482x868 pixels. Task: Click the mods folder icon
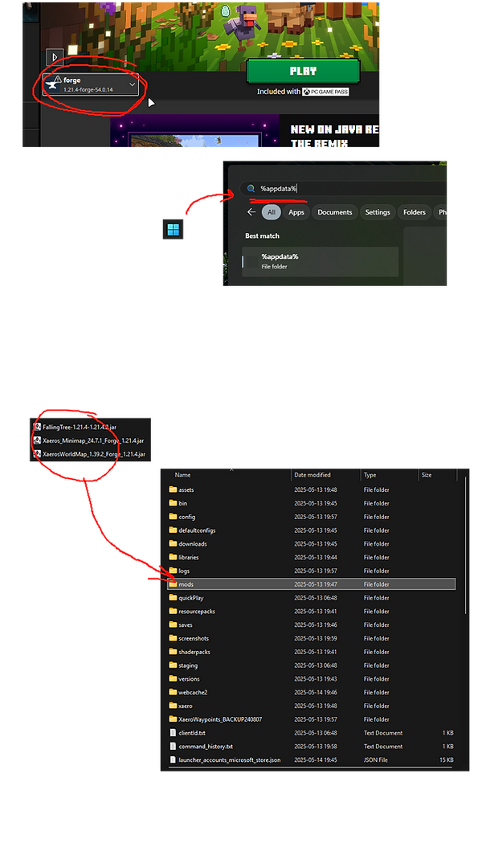click(173, 584)
